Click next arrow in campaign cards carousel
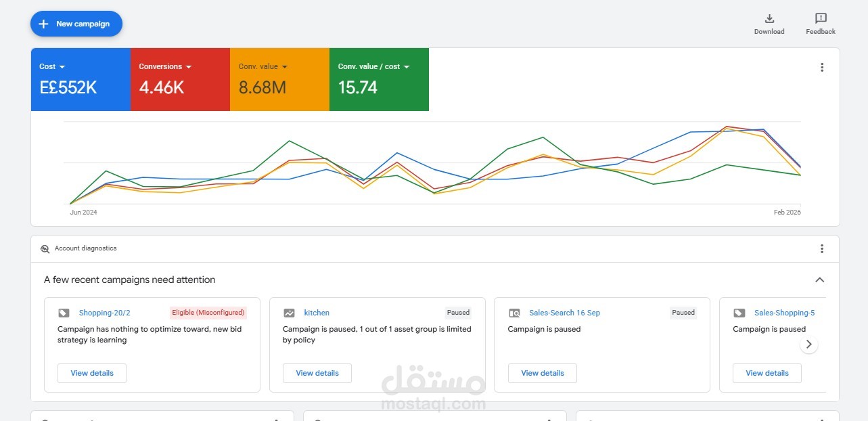This screenshot has height=421, width=868. [808, 345]
